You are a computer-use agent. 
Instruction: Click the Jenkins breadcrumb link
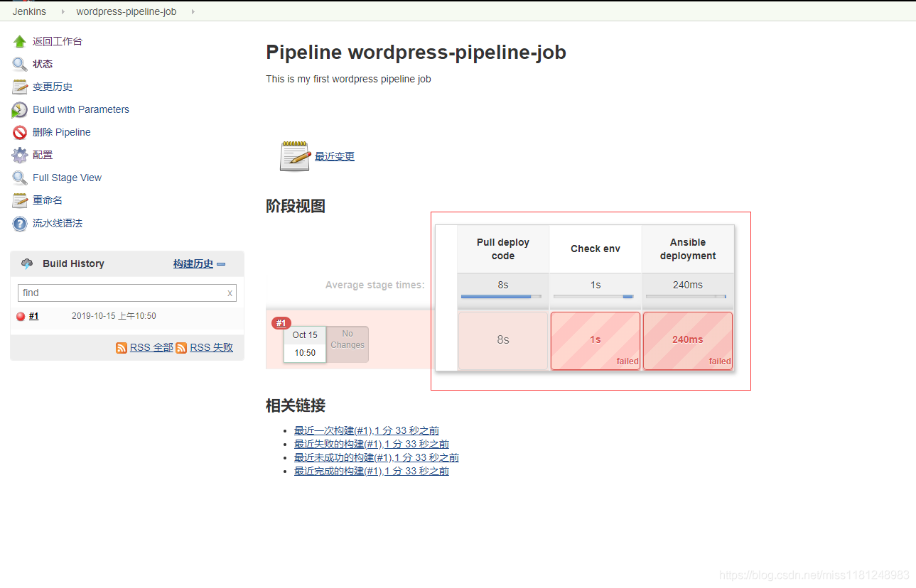click(x=29, y=11)
